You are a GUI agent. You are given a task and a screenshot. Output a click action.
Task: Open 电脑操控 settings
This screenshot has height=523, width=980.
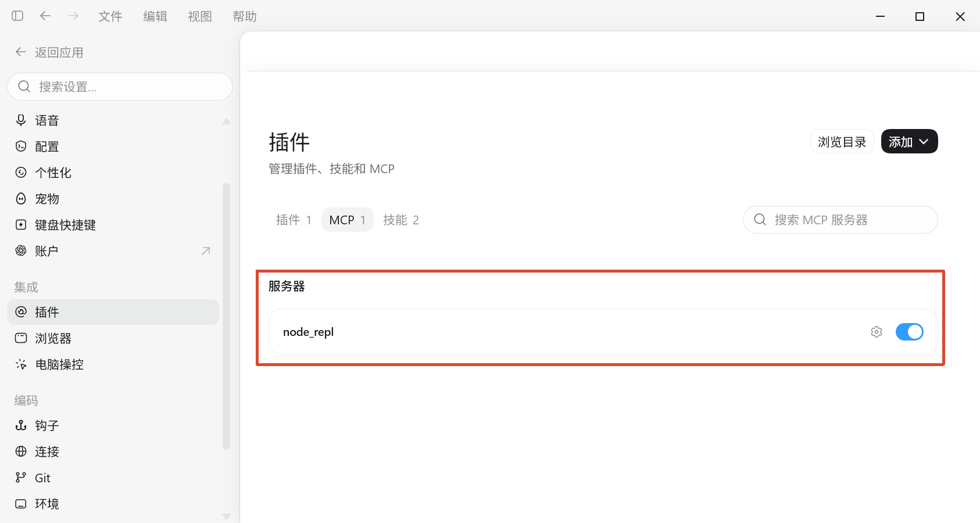[113, 364]
